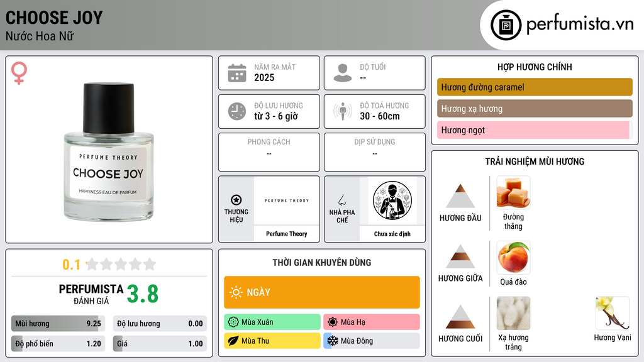Click the person icon beside Độ tuổi
Viewport: 644px width, 362px height.
pyautogui.click(x=343, y=73)
